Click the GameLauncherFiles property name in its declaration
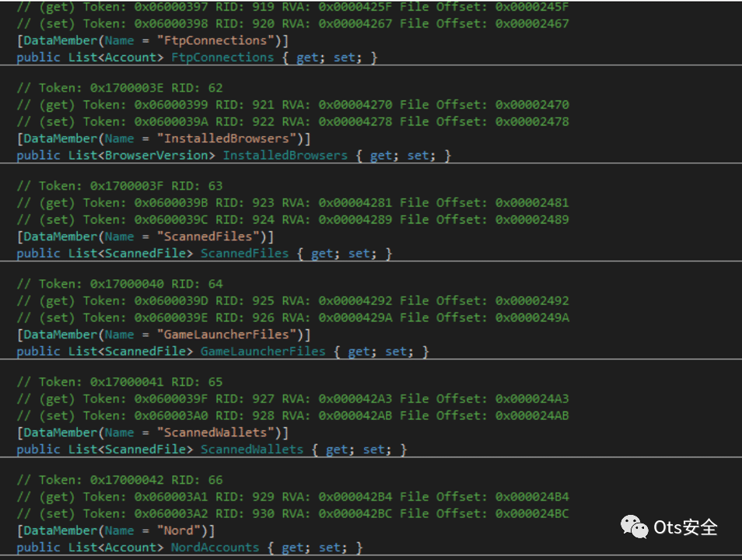Screen dimensions: 742x560 click(x=263, y=352)
